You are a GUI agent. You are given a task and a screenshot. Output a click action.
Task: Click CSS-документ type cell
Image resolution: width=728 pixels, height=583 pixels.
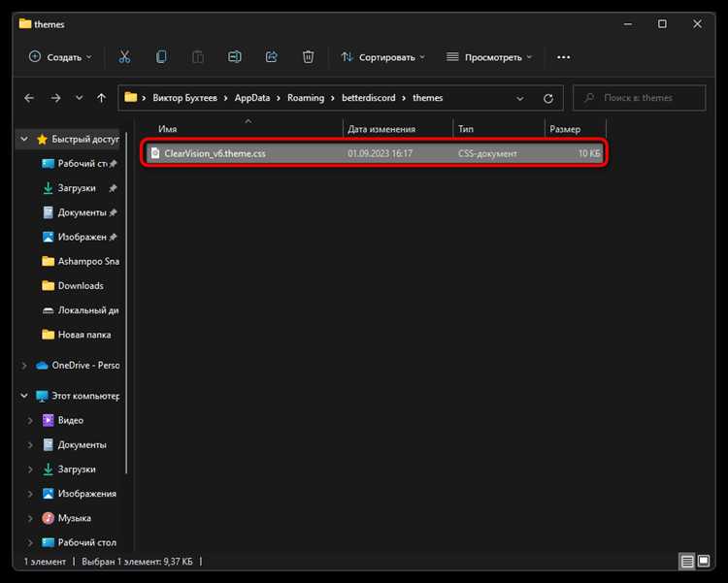(x=487, y=153)
